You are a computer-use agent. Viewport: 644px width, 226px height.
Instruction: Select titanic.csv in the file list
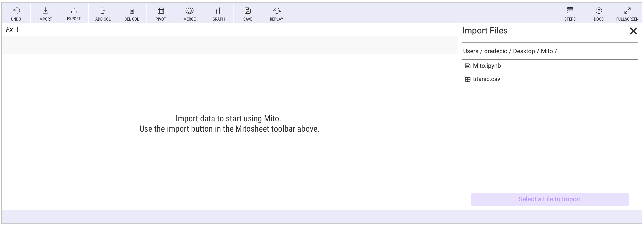point(486,79)
